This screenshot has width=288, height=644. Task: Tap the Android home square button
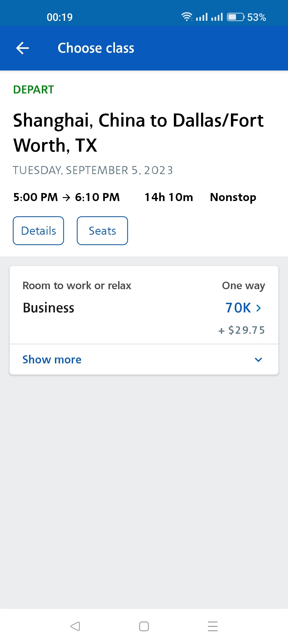tap(144, 626)
